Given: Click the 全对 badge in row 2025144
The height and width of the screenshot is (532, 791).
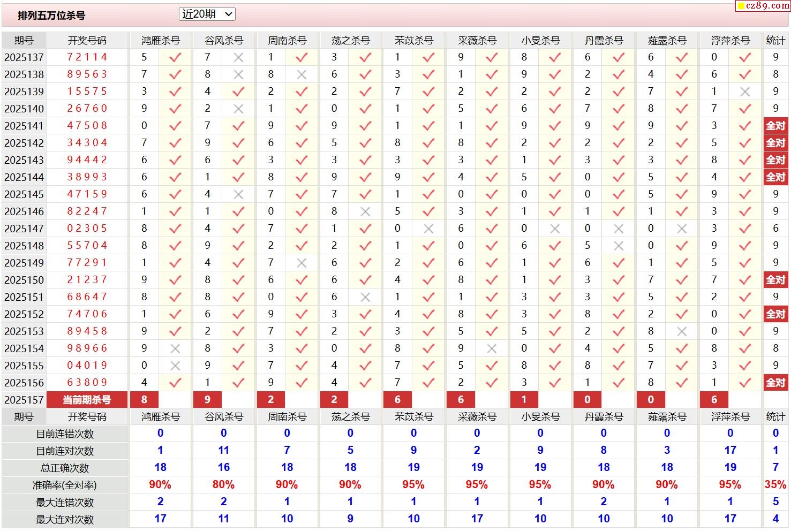Looking at the screenshot, I should pyautogui.click(x=775, y=177).
